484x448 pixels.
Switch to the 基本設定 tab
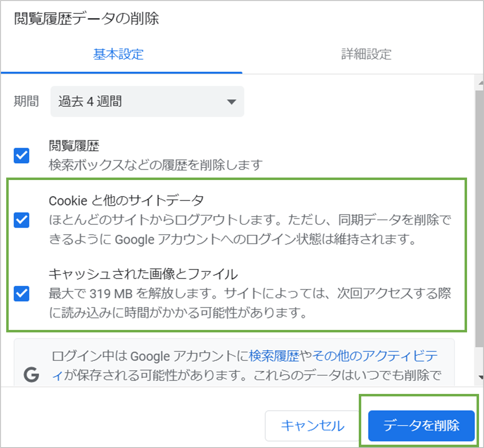coord(121,54)
